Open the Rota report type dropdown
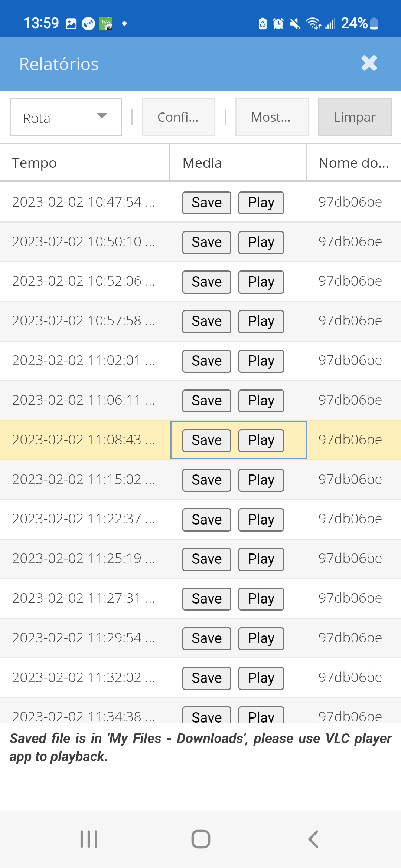Viewport: 401px width, 868px height. [66, 117]
